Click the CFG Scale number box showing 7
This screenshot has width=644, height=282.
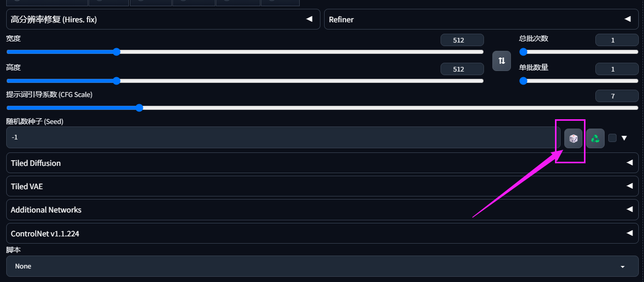point(617,96)
